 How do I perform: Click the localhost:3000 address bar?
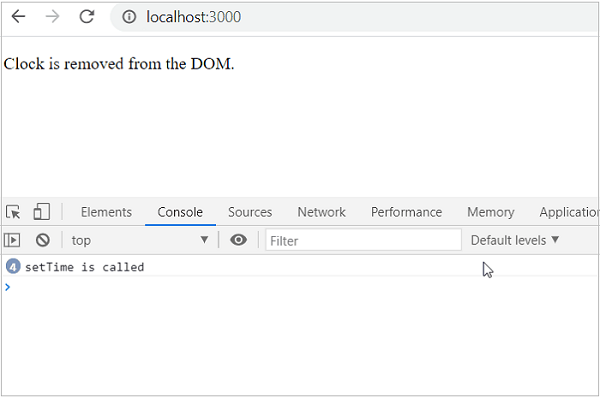356,17
